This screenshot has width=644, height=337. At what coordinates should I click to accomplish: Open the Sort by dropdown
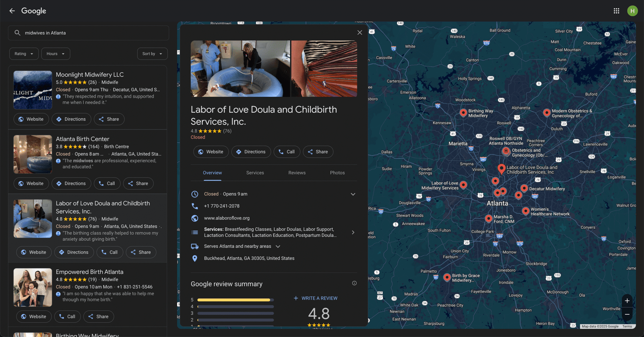coord(153,54)
